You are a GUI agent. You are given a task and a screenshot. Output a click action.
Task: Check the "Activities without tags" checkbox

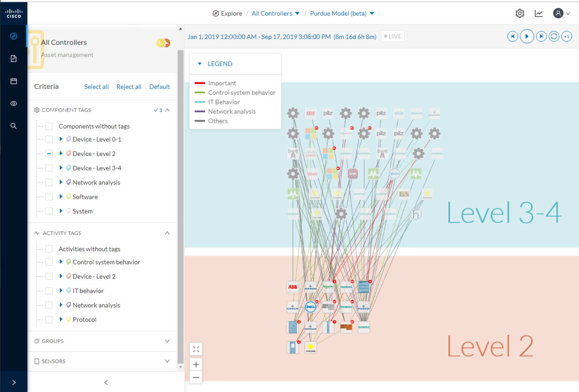coord(49,248)
